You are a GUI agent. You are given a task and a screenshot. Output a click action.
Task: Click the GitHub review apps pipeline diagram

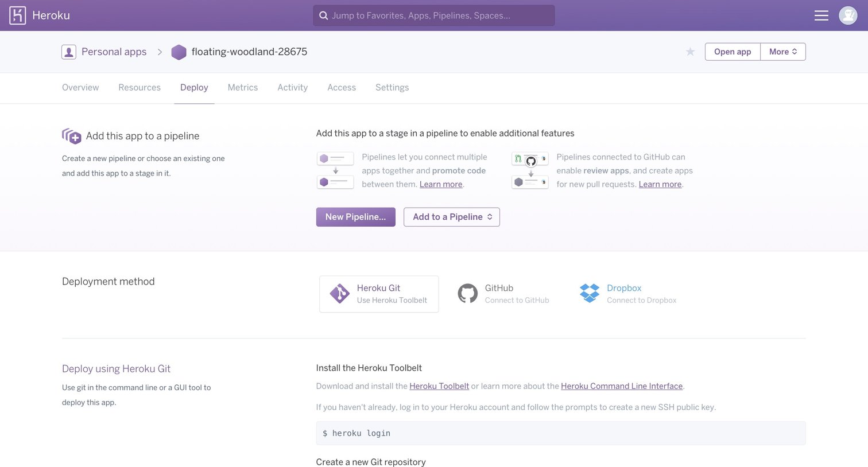(530, 170)
